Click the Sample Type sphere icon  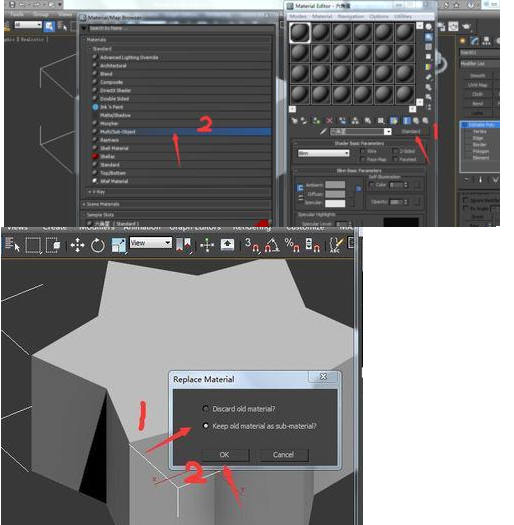click(x=429, y=27)
